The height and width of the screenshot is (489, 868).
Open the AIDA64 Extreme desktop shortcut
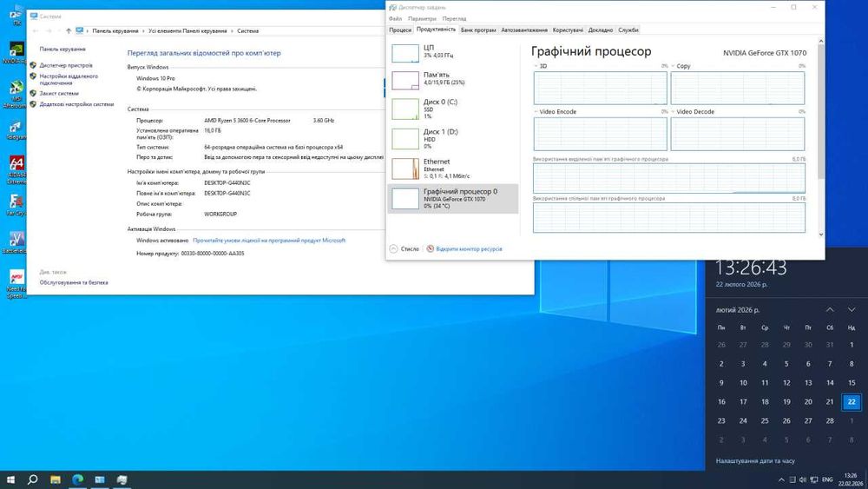15,169
